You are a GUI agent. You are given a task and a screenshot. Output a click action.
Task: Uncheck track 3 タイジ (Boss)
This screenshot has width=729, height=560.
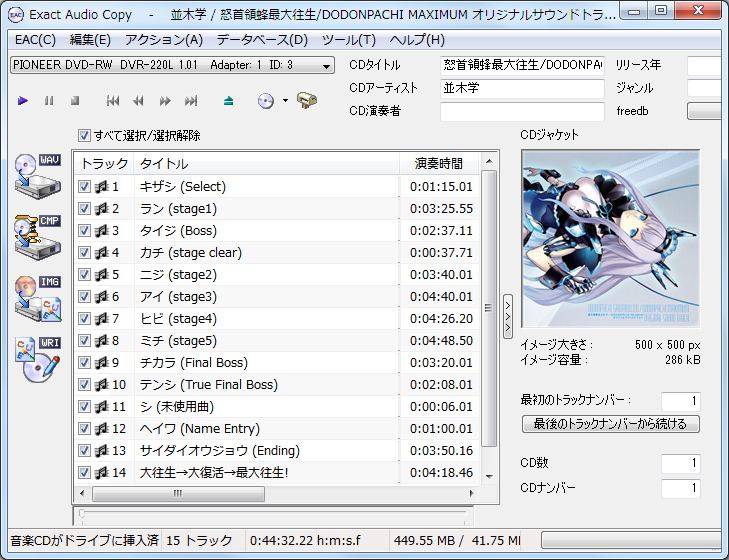click(x=85, y=231)
